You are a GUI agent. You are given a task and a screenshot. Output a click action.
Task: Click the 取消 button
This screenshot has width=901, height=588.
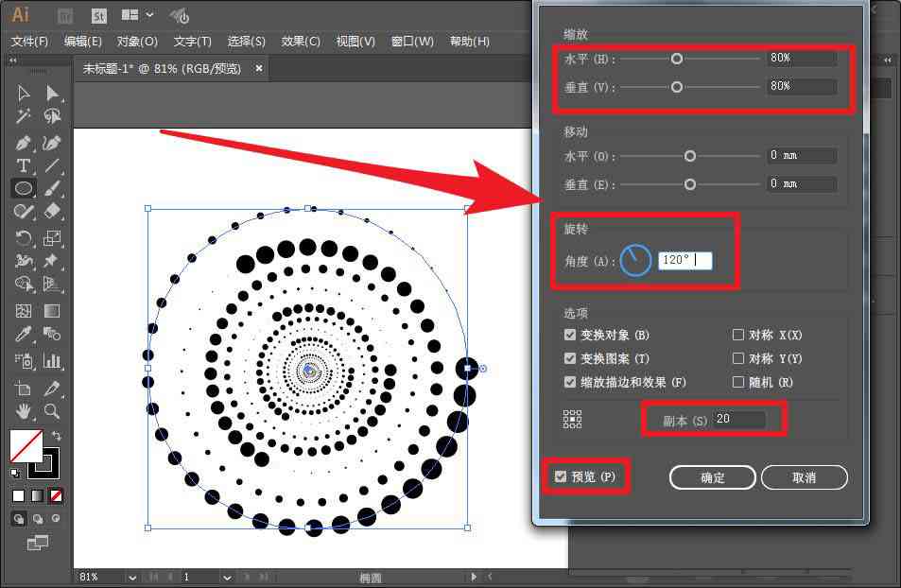pos(804,477)
